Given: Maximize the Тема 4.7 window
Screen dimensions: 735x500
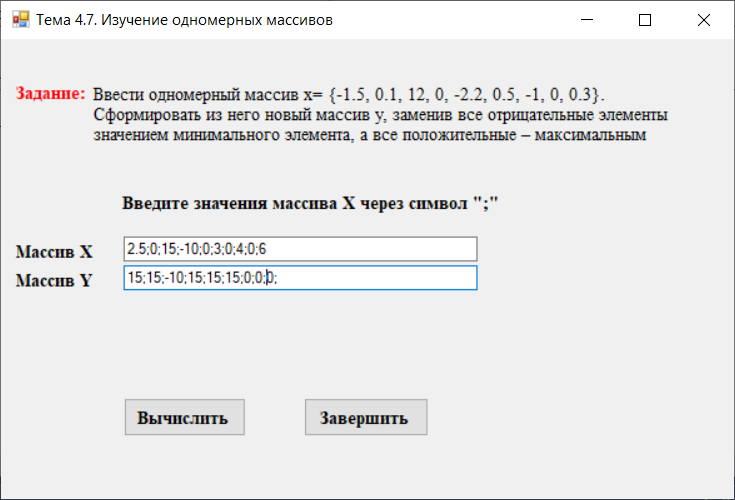Looking at the screenshot, I should pos(645,20).
